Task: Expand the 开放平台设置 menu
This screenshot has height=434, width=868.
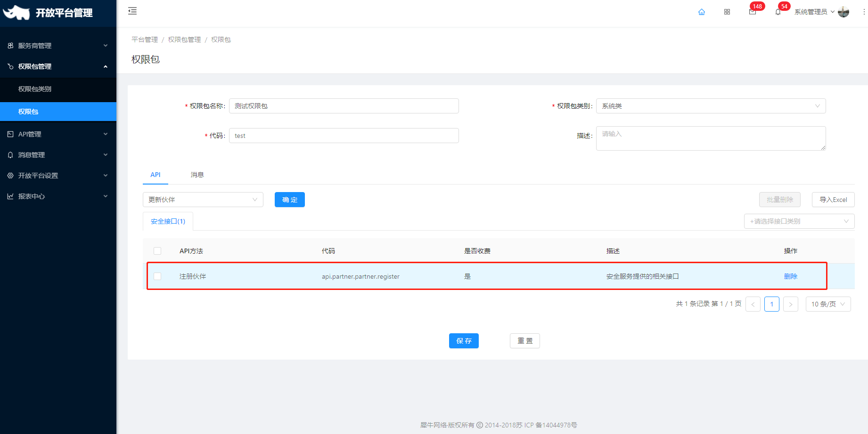Action: [x=58, y=176]
